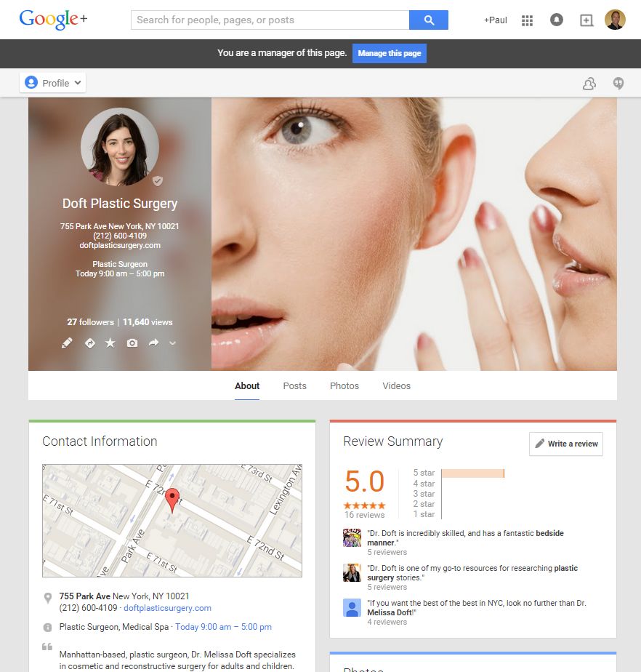
Task: Click the pencil edit icon under followers
Action: coord(67,343)
